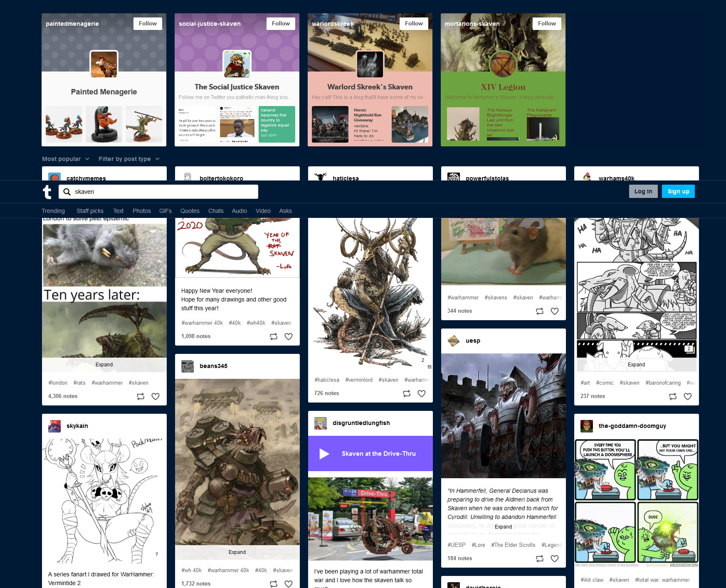726x588 pixels.
Task: Reblog the 4,306 notes post
Action: (141, 396)
